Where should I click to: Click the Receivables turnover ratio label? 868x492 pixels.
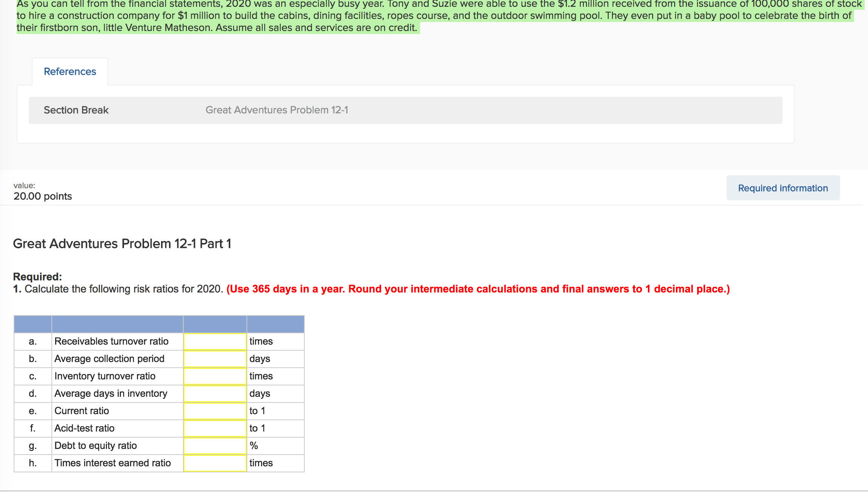pyautogui.click(x=111, y=341)
